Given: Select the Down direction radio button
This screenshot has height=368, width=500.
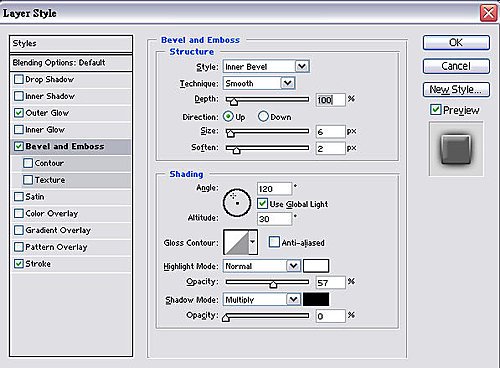Looking at the screenshot, I should click(263, 117).
